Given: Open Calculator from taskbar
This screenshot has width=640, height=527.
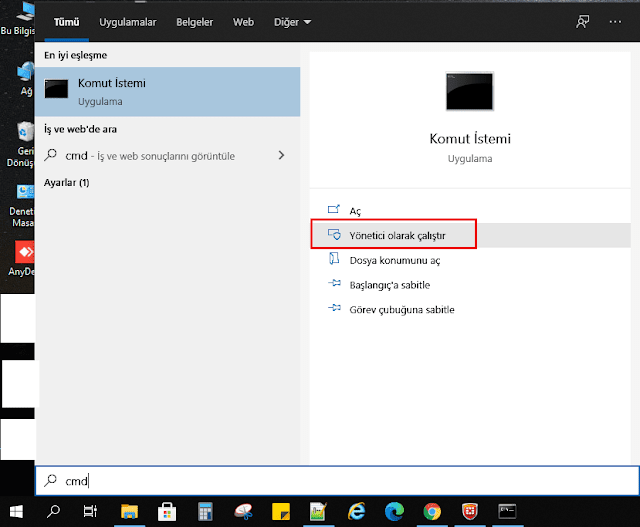Looking at the screenshot, I should (x=205, y=511).
